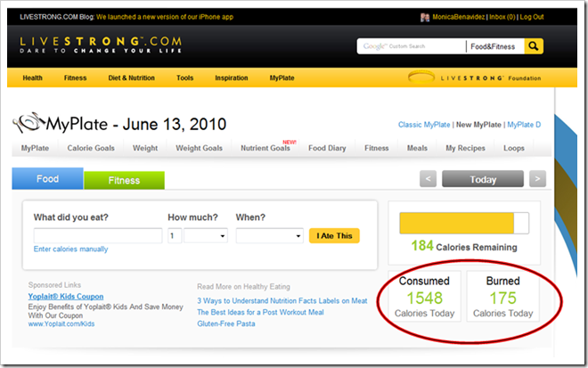Viewport: 588px width, 368px height.
Task: Open MyPlate in the yellow navigation bar
Action: coord(282,78)
